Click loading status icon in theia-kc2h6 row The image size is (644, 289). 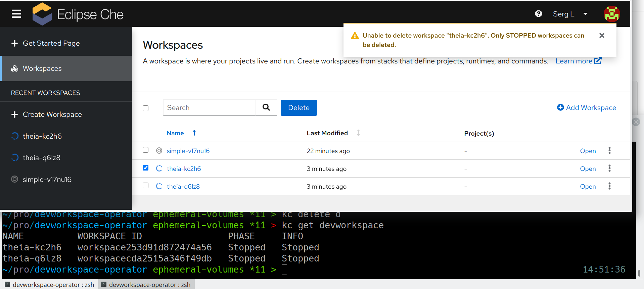tap(159, 168)
